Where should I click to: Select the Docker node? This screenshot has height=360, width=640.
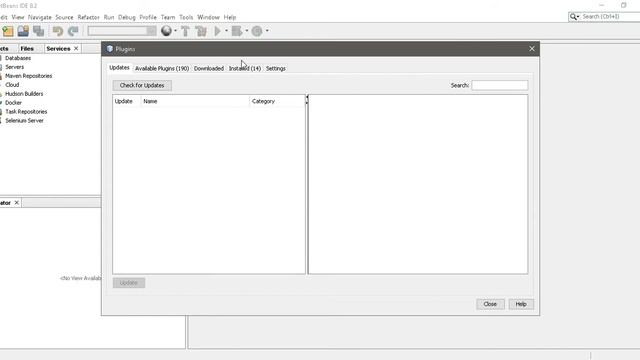[13, 103]
